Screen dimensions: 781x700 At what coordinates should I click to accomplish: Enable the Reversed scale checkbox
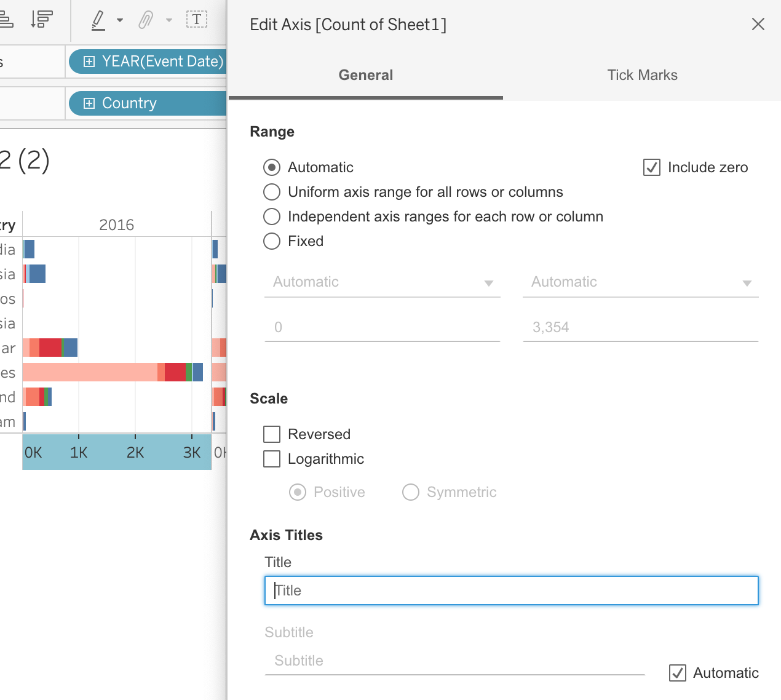(272, 434)
